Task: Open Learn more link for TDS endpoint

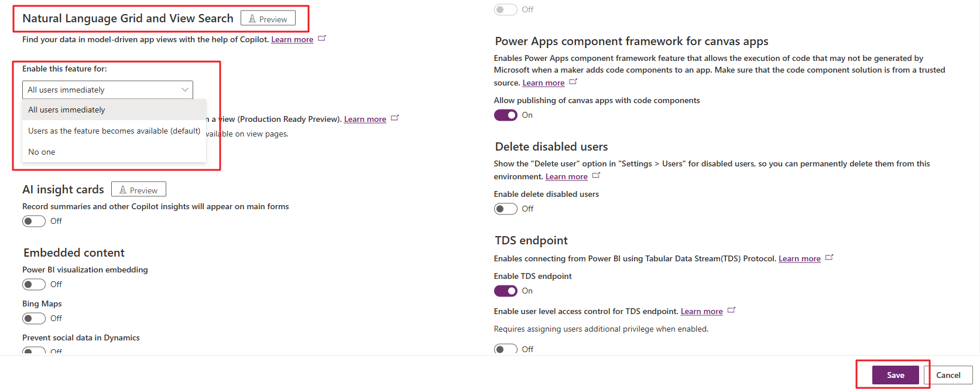Action: [799, 259]
